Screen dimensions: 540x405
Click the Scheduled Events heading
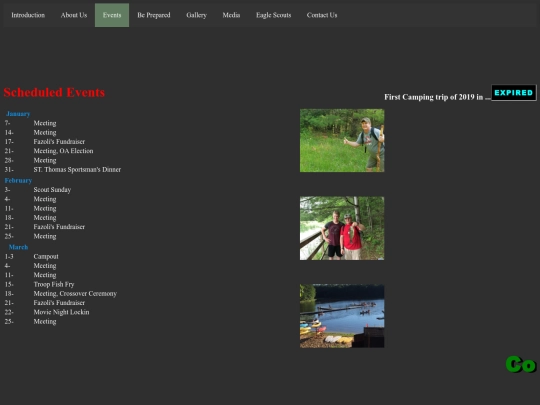[x=54, y=92]
